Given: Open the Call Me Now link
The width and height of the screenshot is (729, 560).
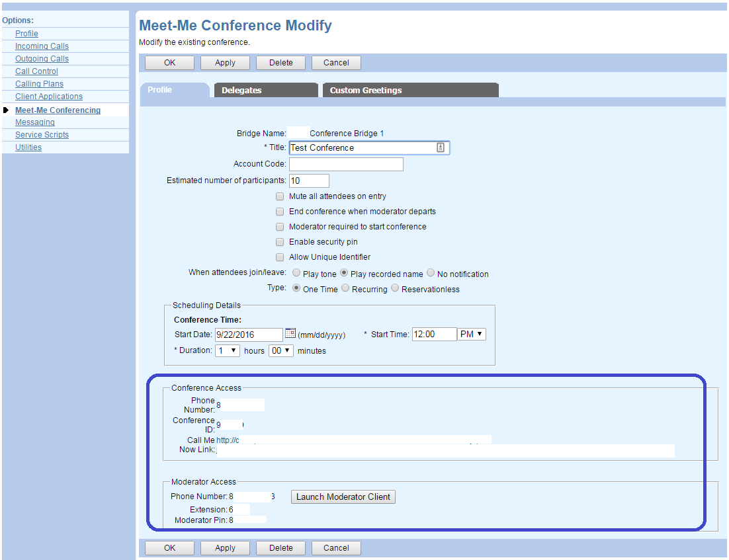Looking at the screenshot, I should pos(265,439).
